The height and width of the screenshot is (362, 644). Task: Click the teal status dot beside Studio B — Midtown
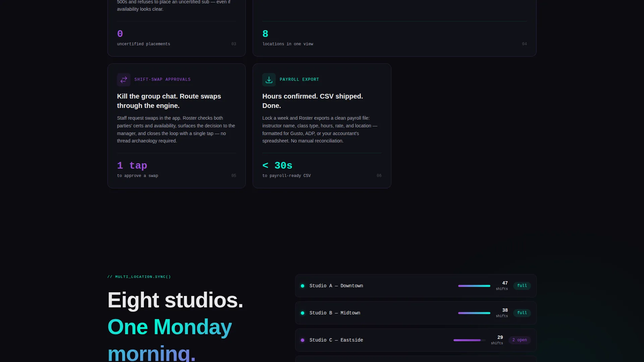coord(303,313)
